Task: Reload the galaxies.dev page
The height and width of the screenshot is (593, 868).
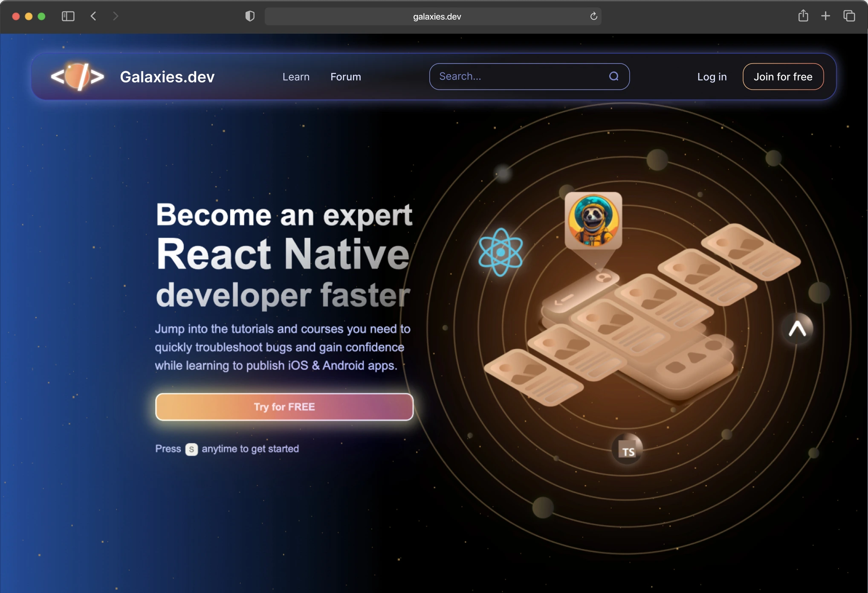Action: click(593, 17)
